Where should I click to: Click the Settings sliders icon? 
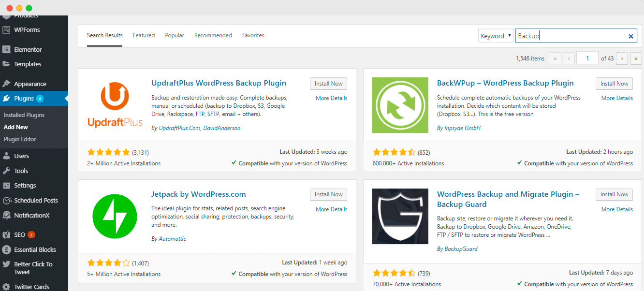[x=6, y=186]
